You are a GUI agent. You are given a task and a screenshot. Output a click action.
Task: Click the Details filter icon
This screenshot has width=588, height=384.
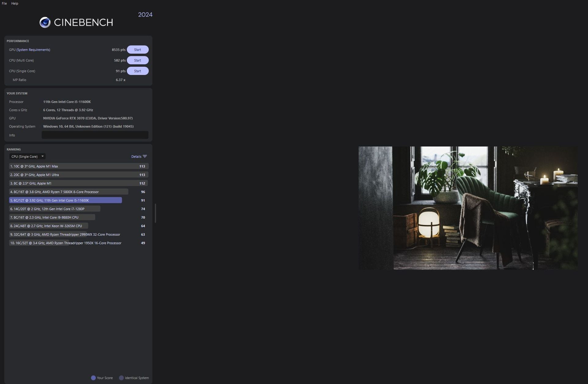(x=145, y=156)
